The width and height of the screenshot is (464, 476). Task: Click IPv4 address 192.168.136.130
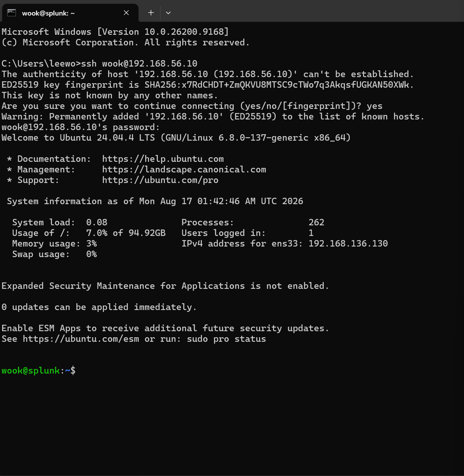click(348, 243)
